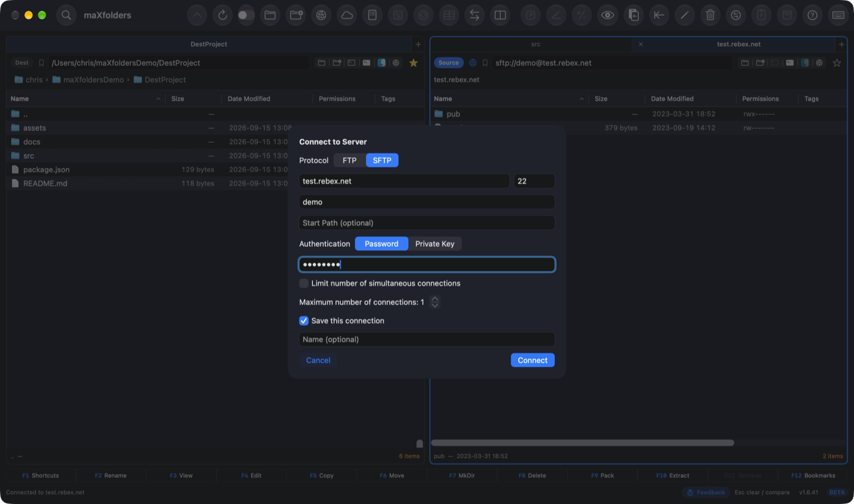The image size is (854, 504).
Task: Enable Limit number of simultaneous connections checkbox
Action: [x=304, y=283]
